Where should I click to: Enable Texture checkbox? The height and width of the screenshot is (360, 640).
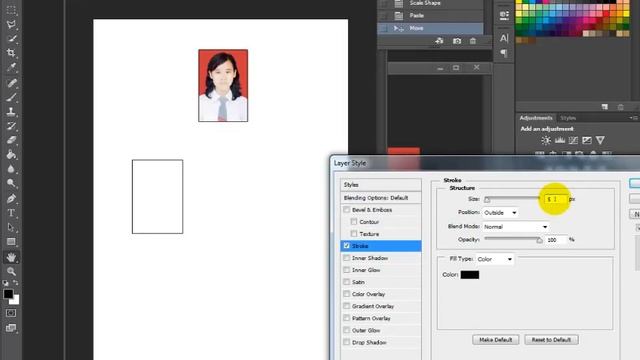tap(354, 234)
